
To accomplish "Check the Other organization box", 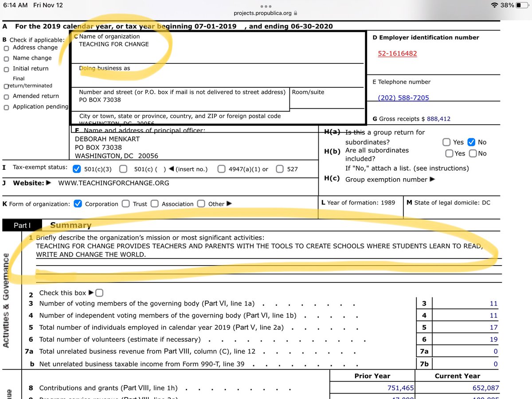I will [201, 203].
